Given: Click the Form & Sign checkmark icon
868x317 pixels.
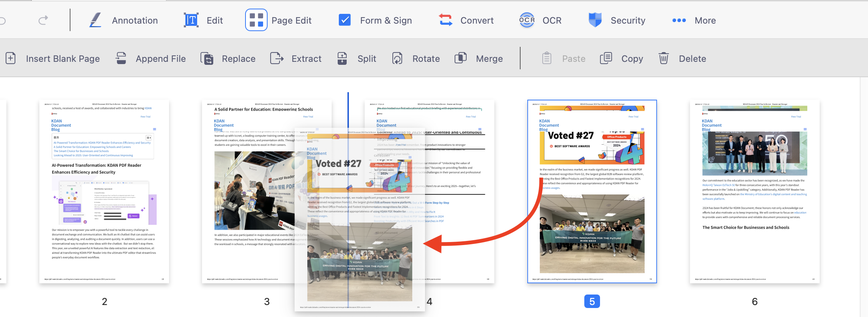Looking at the screenshot, I should point(344,20).
